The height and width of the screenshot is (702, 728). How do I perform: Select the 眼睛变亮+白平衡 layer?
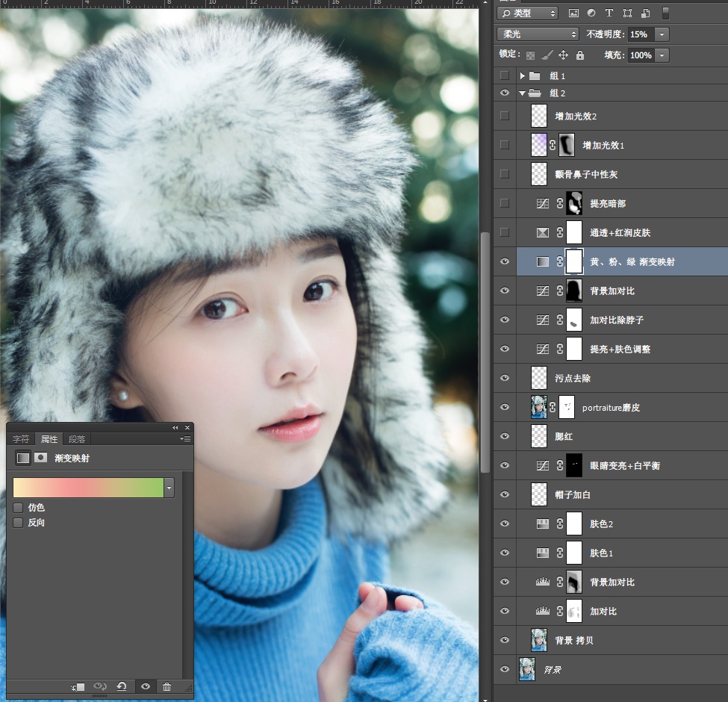(622, 466)
